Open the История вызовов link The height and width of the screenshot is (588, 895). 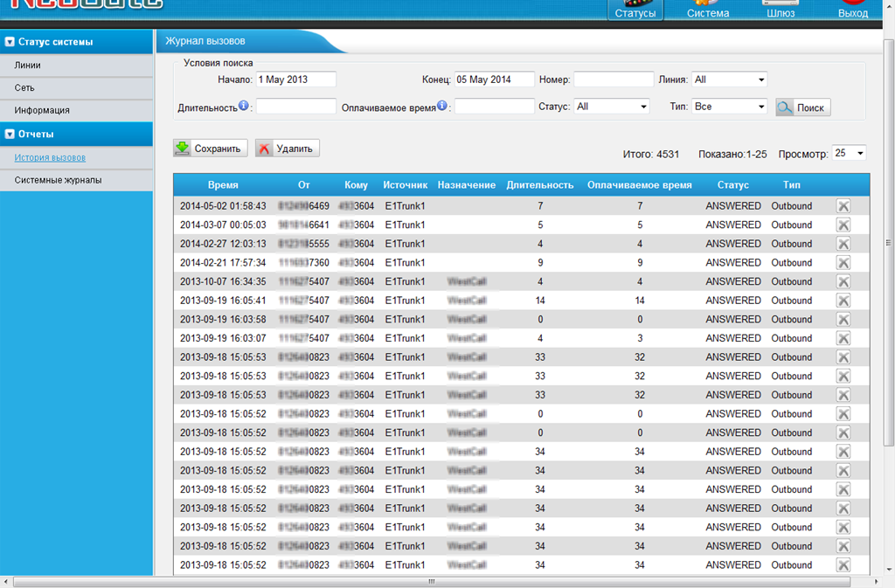tap(50, 157)
